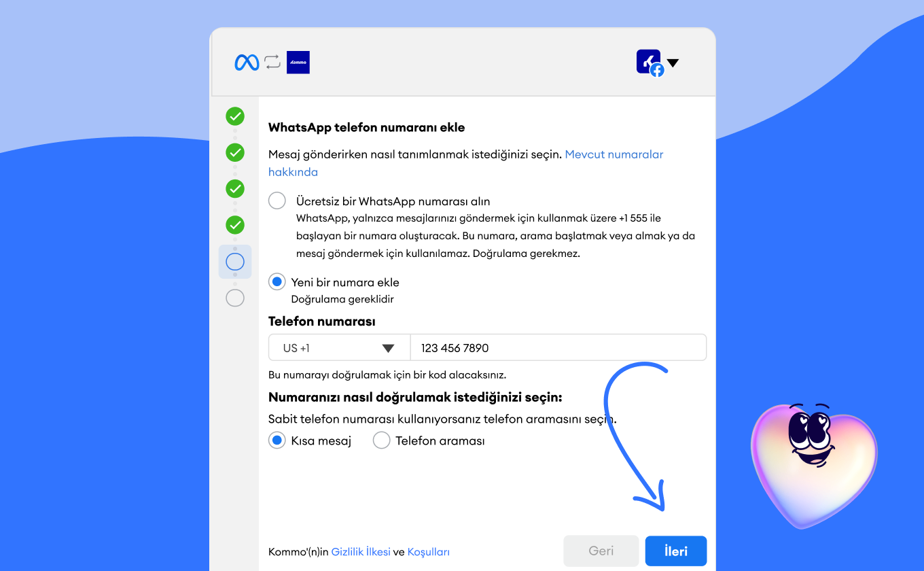Select the current highlighted step circle
The height and width of the screenshot is (571, 924).
point(235,262)
